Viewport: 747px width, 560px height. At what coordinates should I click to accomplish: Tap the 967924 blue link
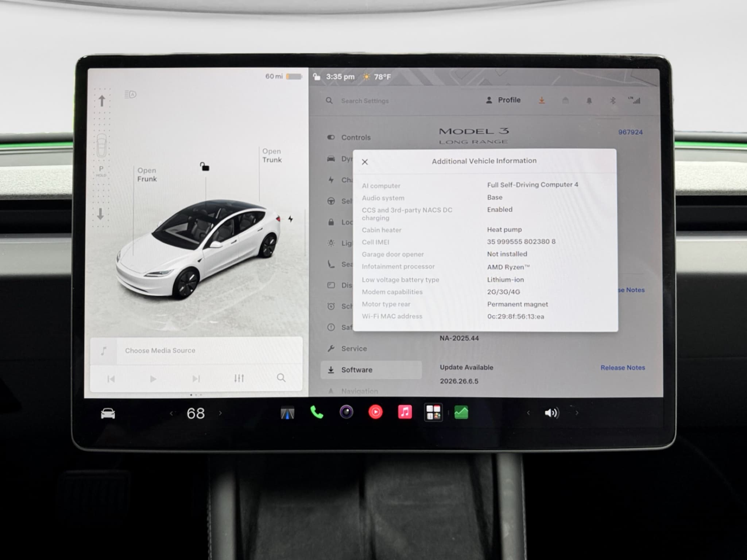[x=630, y=132]
